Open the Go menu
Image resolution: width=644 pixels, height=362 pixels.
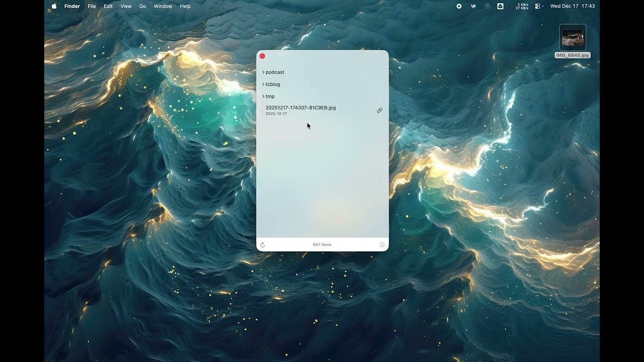(142, 6)
